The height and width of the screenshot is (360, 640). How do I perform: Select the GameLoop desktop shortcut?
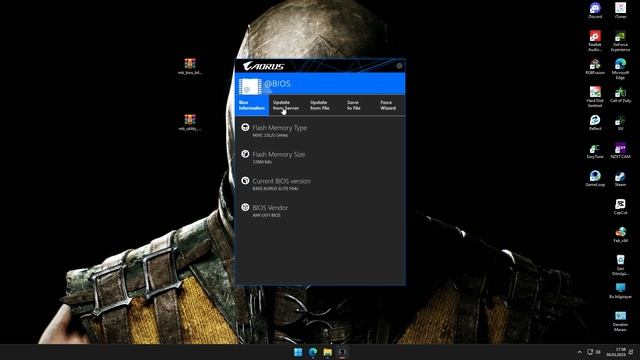pos(595,178)
